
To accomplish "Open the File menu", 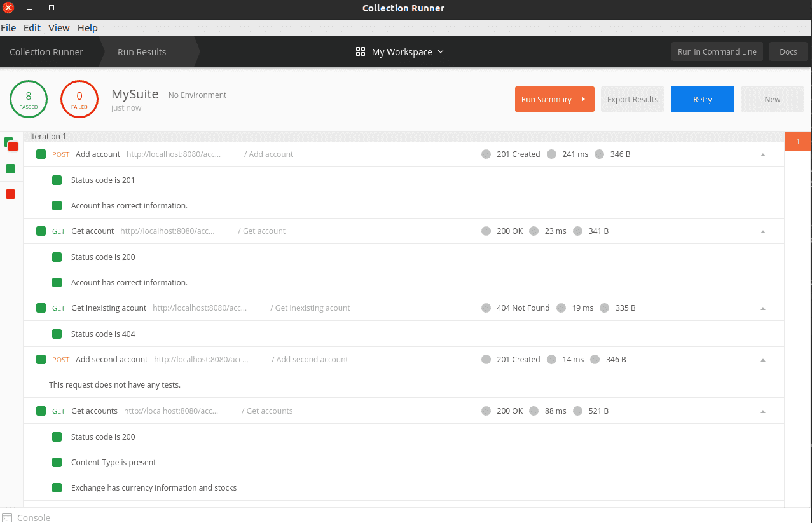I will coord(8,28).
